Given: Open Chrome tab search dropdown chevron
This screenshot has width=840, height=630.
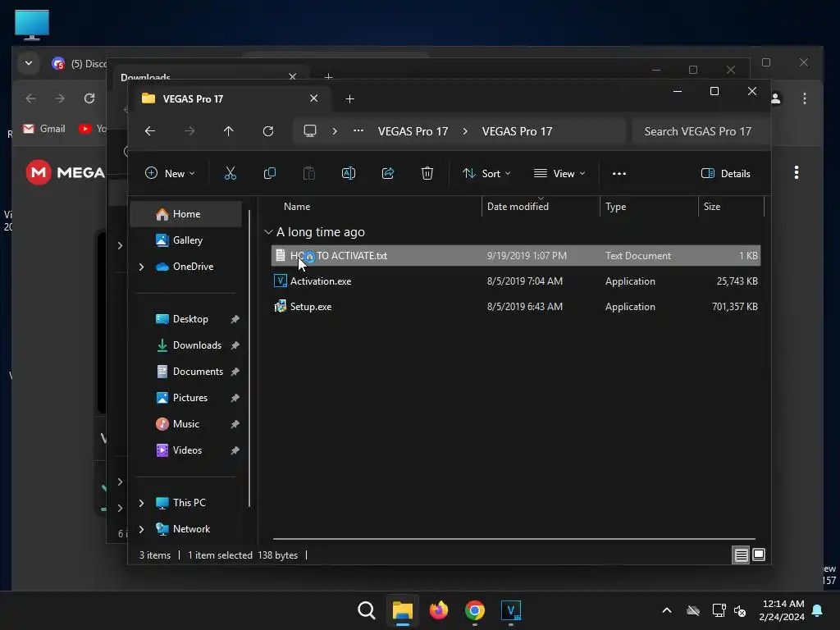Looking at the screenshot, I should [x=29, y=63].
